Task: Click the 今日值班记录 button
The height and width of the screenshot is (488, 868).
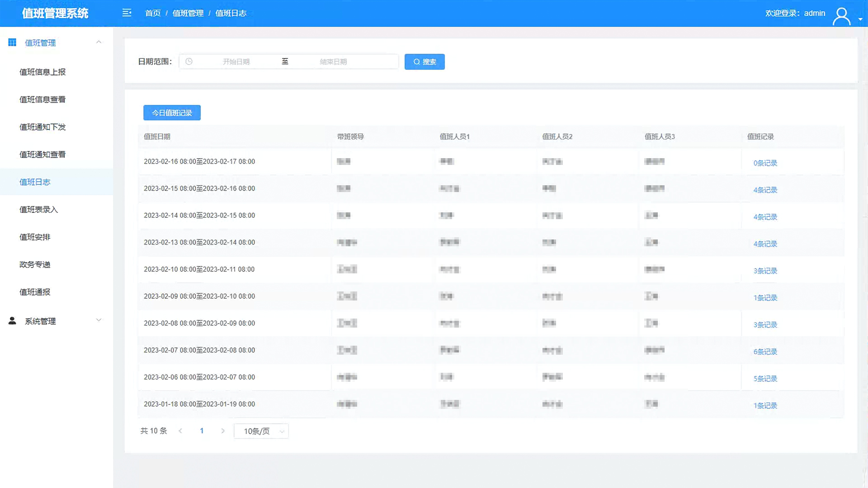Action: (172, 113)
